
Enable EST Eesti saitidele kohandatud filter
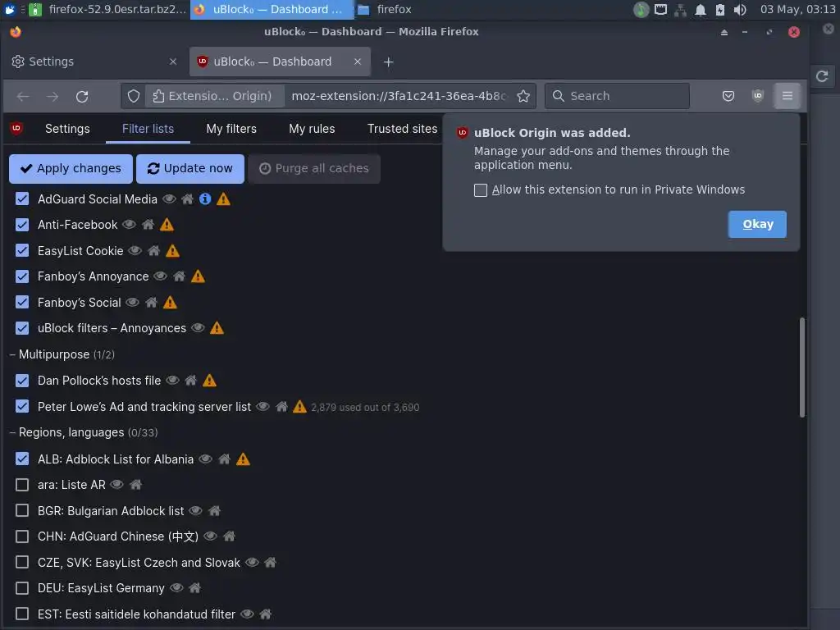[x=22, y=614]
